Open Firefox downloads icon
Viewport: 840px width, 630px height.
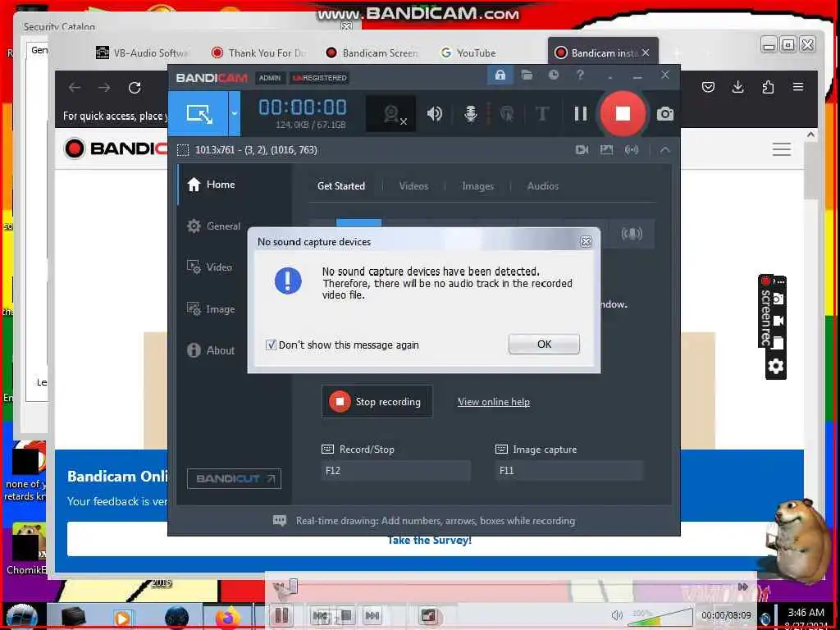coord(737,87)
